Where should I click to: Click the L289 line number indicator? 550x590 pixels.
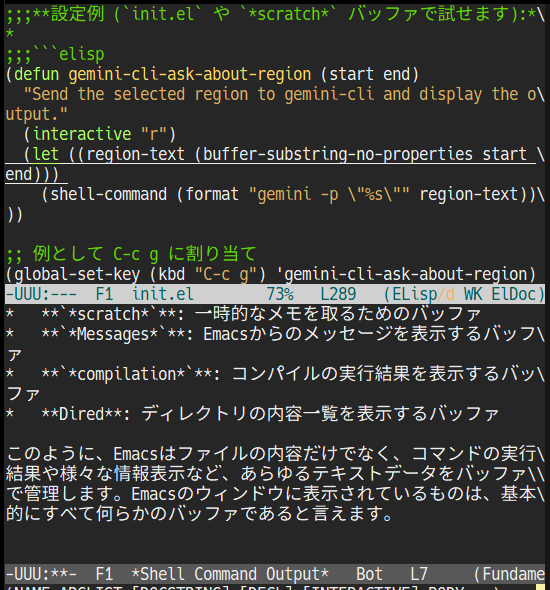click(338, 294)
